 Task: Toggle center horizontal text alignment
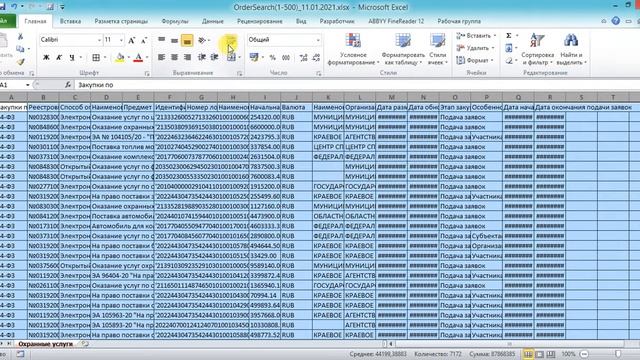pos(174,58)
